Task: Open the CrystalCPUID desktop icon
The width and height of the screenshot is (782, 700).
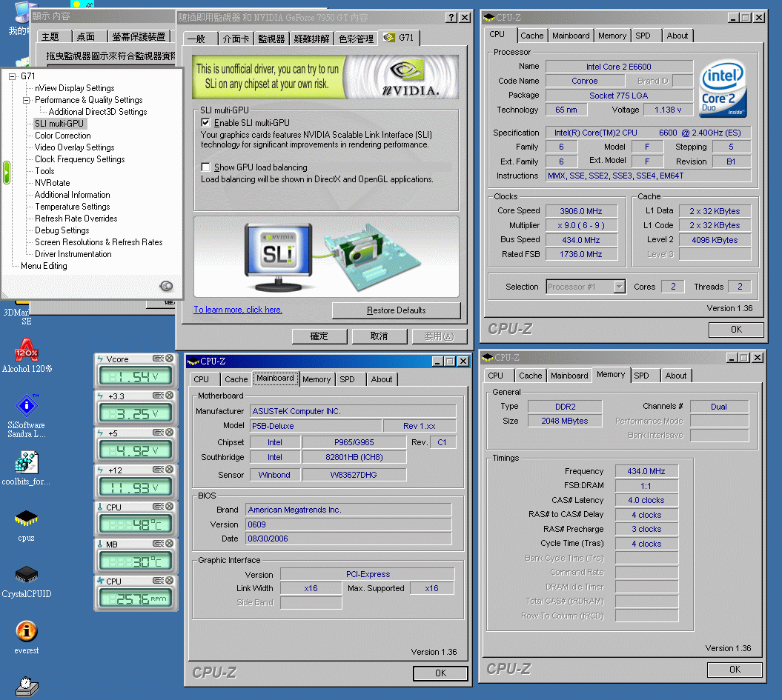Action: [x=27, y=581]
